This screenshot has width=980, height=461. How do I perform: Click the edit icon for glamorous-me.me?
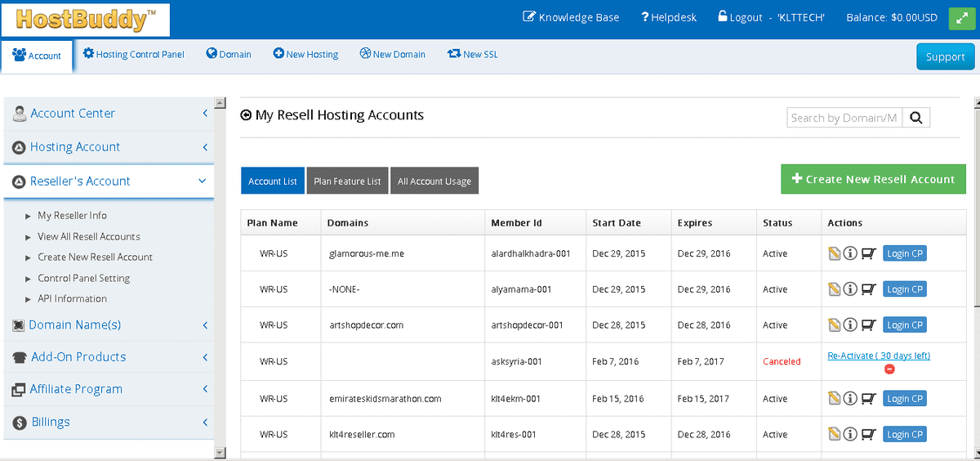click(x=834, y=253)
